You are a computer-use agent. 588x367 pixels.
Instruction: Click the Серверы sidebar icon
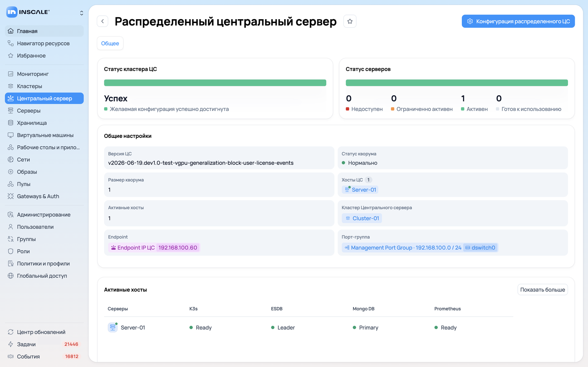[x=11, y=111]
